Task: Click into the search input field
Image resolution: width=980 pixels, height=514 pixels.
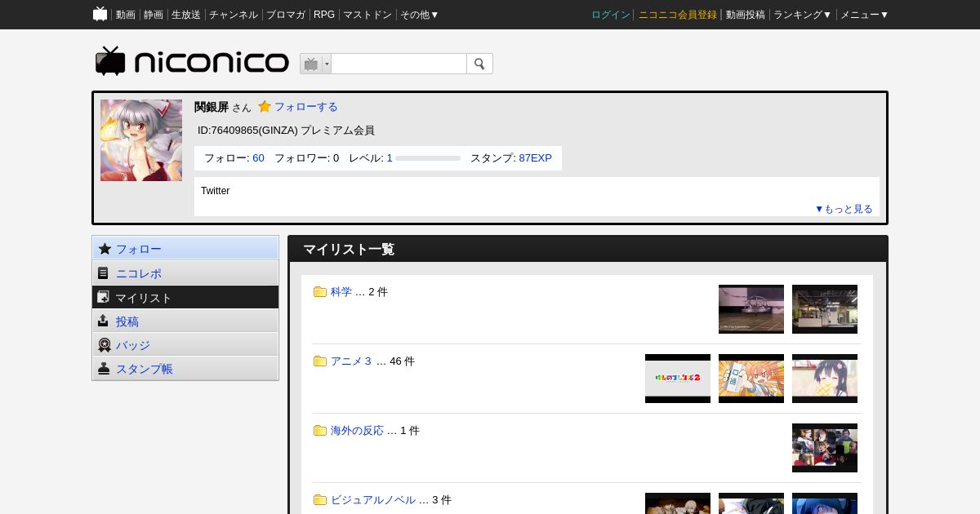Action: pyautogui.click(x=399, y=64)
